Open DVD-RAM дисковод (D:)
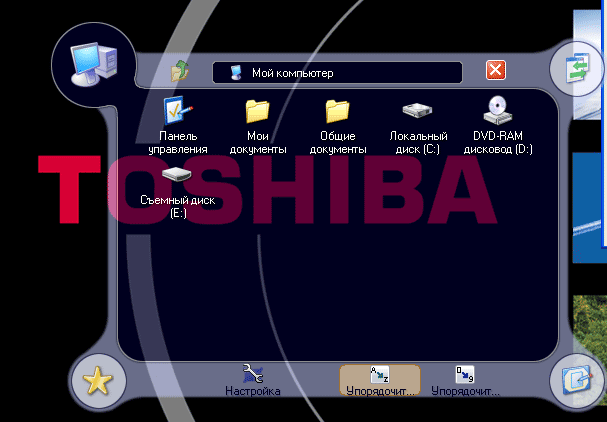Screen dimensions: 607x422 click(498, 125)
